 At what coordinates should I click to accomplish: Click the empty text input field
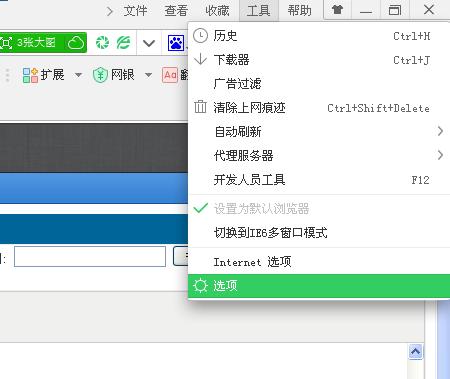coord(90,256)
